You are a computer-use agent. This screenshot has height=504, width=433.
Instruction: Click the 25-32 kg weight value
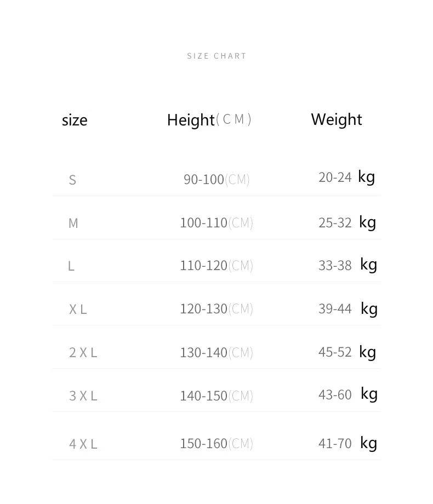click(x=347, y=222)
